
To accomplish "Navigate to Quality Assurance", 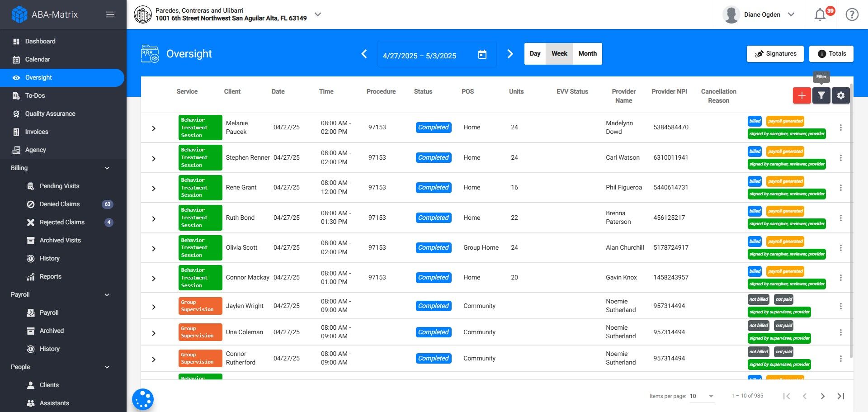I will 50,114.
